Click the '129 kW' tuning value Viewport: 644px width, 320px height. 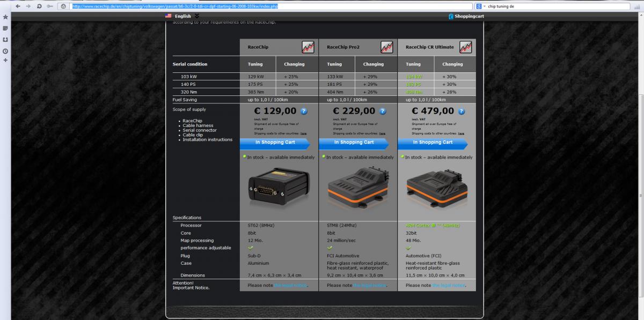[x=256, y=77]
